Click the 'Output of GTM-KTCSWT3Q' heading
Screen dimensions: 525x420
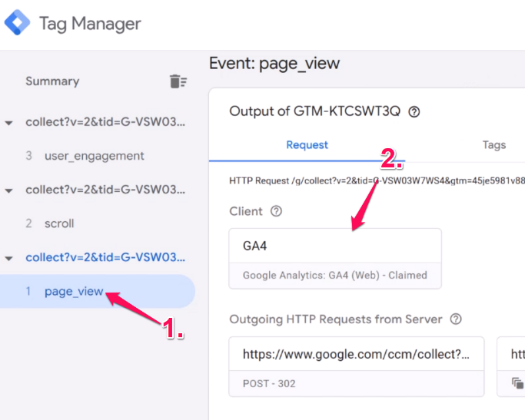(314, 111)
